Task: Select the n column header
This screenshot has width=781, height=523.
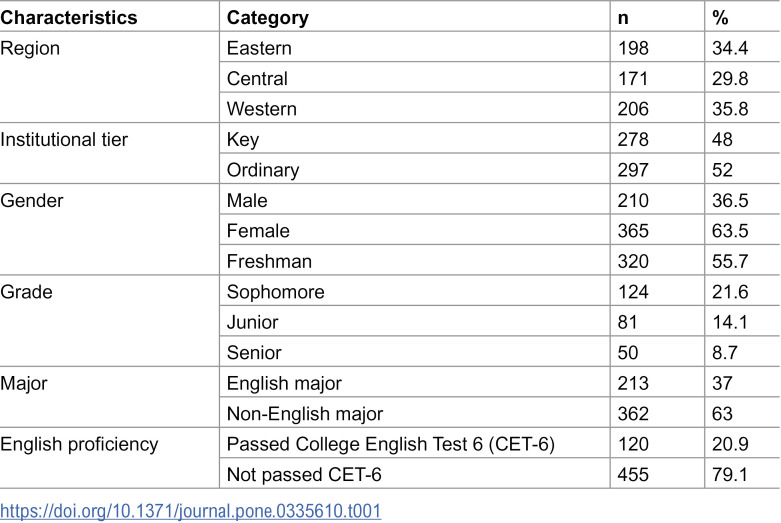Action: point(623,18)
